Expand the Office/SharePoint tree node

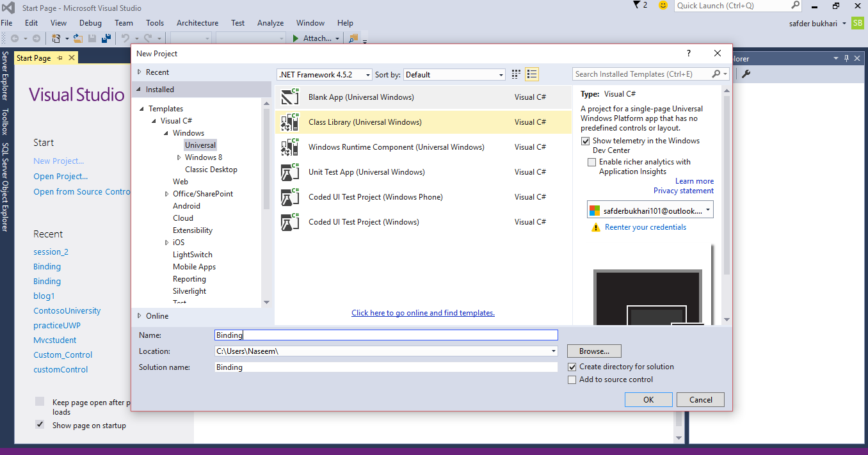(167, 194)
